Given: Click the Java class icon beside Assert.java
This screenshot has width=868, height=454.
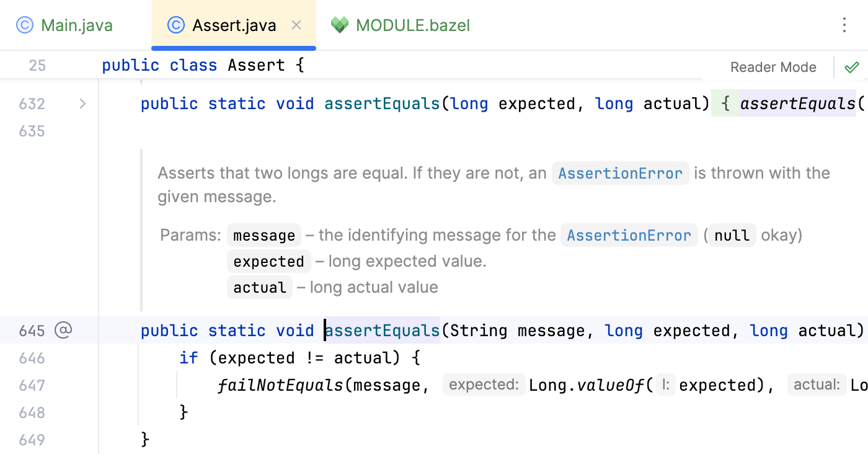Looking at the screenshot, I should pyautogui.click(x=175, y=25).
